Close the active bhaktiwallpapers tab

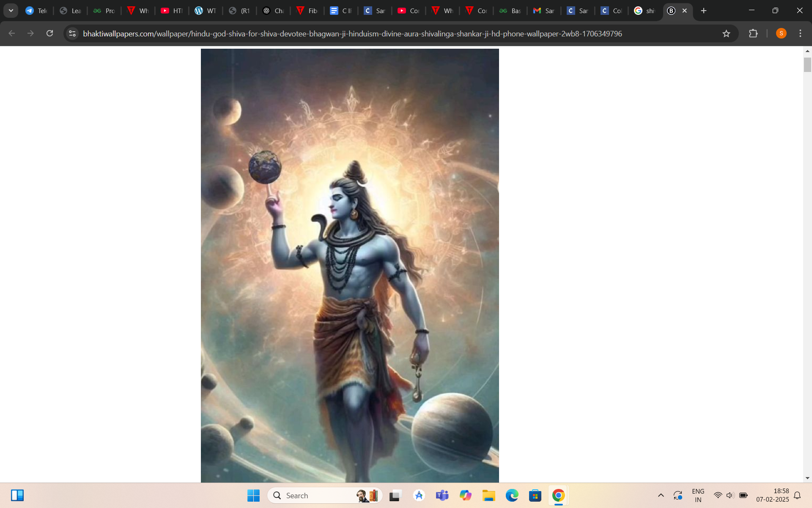(x=685, y=11)
